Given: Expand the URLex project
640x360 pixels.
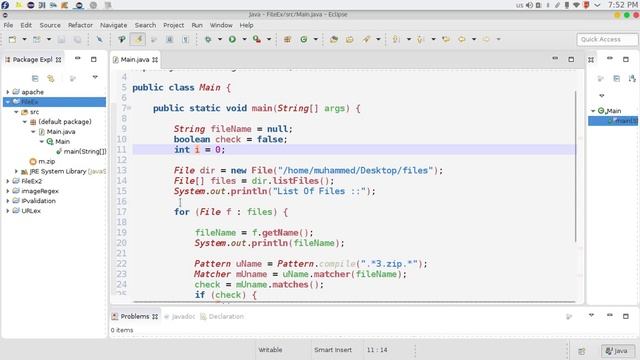Looking at the screenshot, I should click(x=8, y=211).
